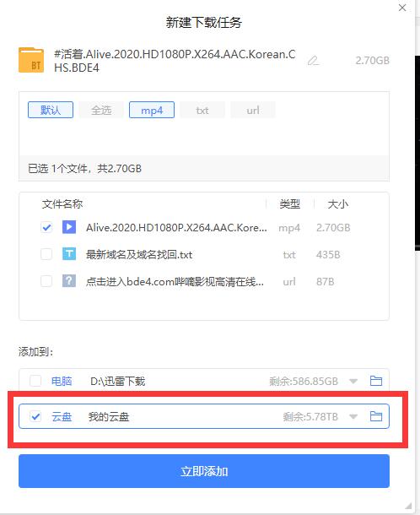Check the bde4.com url file checkbox
Viewport: 420px width, 515px height.
tap(46, 281)
